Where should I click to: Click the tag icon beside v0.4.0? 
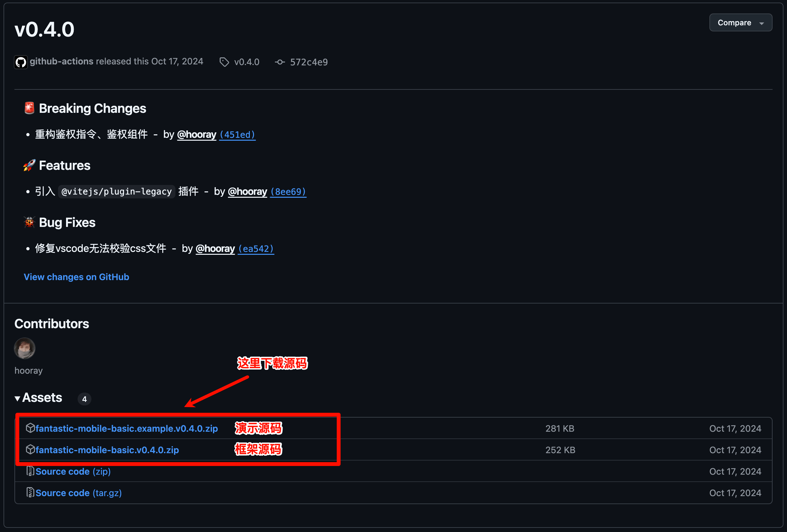(x=224, y=62)
